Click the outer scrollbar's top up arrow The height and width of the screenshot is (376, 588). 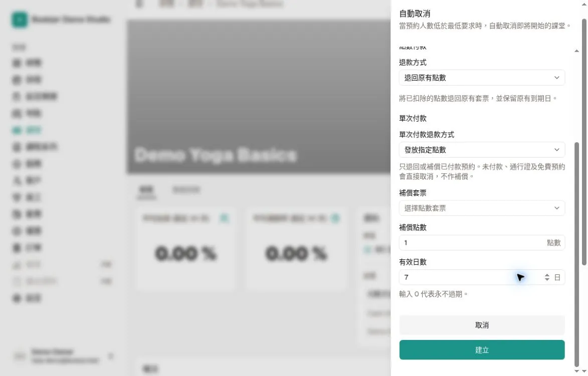(584, 4)
